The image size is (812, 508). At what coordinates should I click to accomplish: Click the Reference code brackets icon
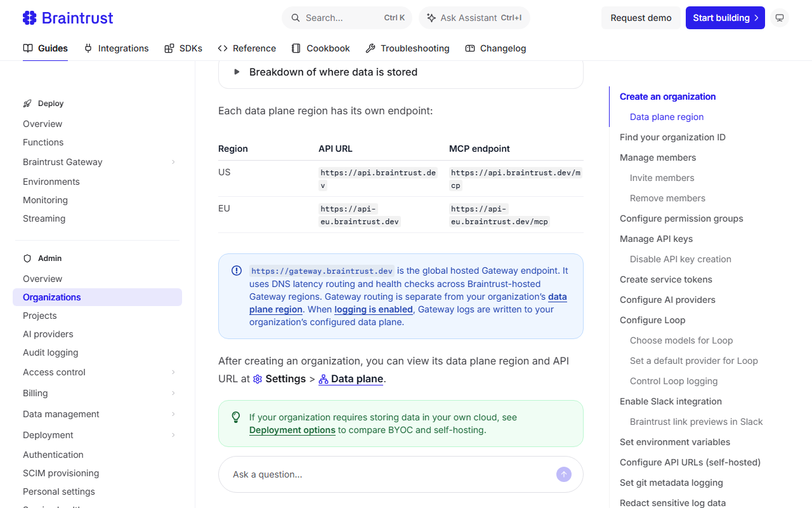pos(223,48)
